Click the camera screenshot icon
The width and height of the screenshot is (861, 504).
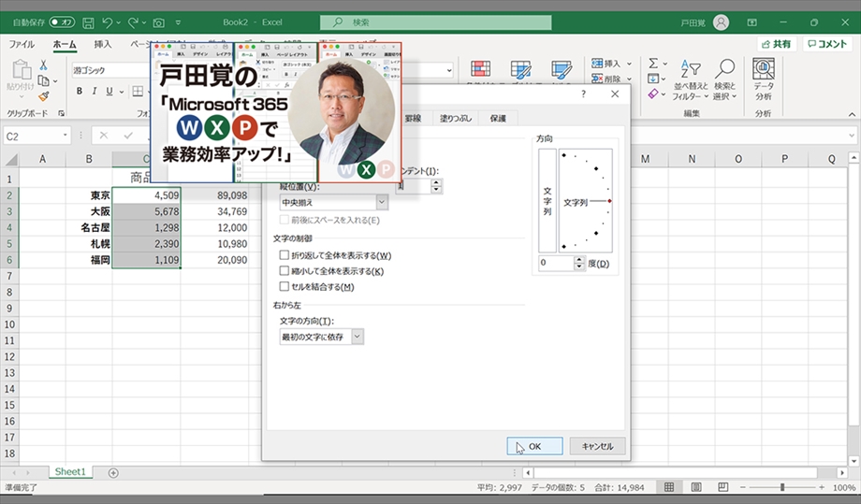point(159,22)
